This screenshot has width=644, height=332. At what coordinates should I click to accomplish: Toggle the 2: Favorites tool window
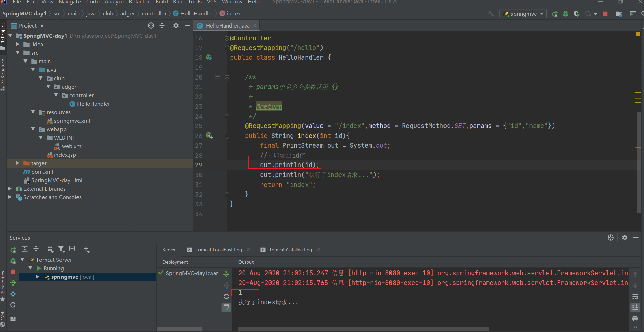tap(3, 286)
